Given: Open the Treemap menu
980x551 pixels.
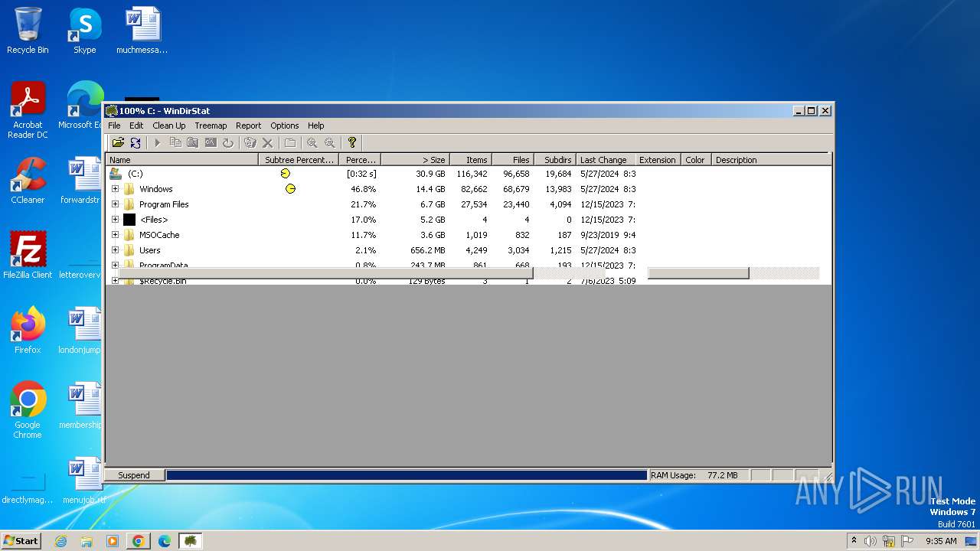Looking at the screenshot, I should tap(211, 126).
